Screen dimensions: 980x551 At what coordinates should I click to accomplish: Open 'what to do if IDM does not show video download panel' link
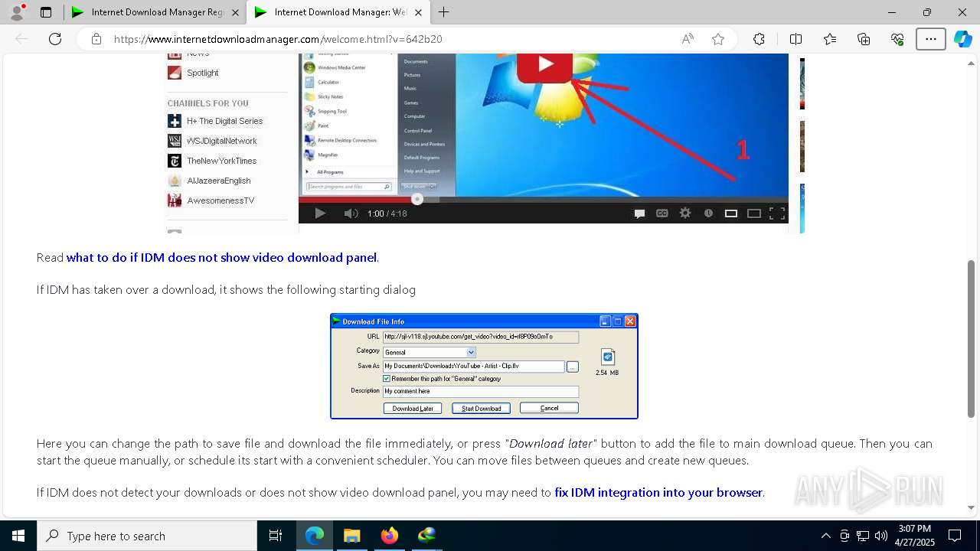point(221,257)
